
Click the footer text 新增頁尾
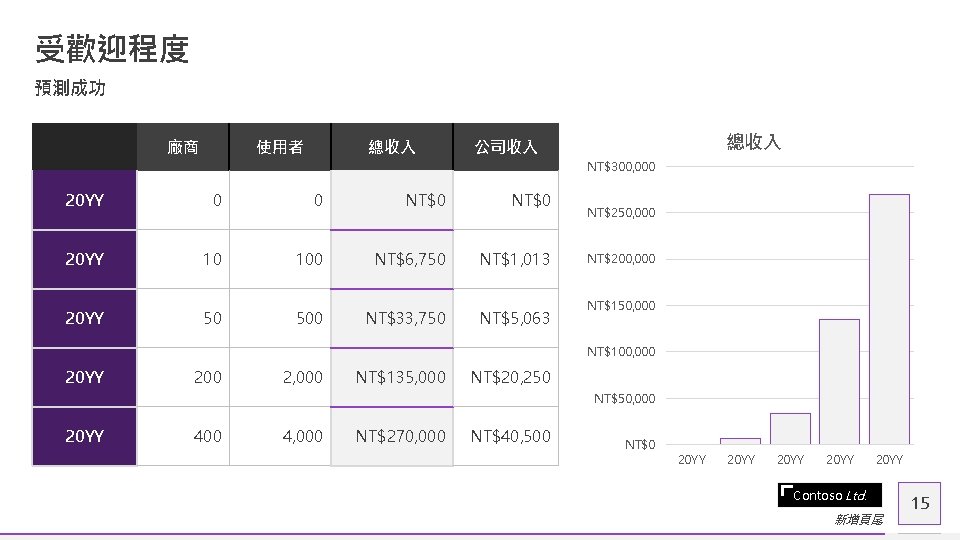(x=858, y=520)
